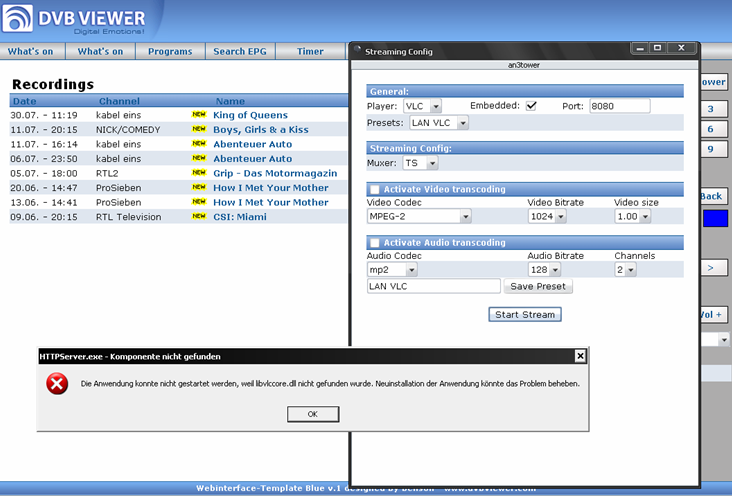Click the Back button on remote
Screen dimensions: 732x496
714,196
